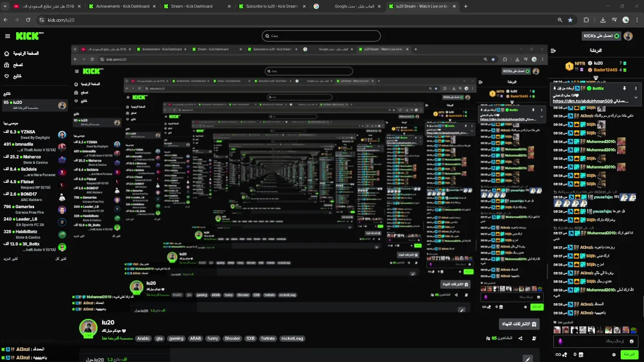The width and height of the screenshot is (644, 362).
Task: Bookmark this page with the star
Action: coord(570,20)
